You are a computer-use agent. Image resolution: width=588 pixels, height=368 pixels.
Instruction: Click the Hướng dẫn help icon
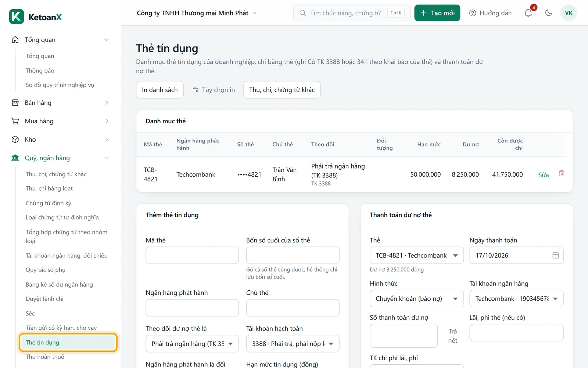(x=473, y=13)
